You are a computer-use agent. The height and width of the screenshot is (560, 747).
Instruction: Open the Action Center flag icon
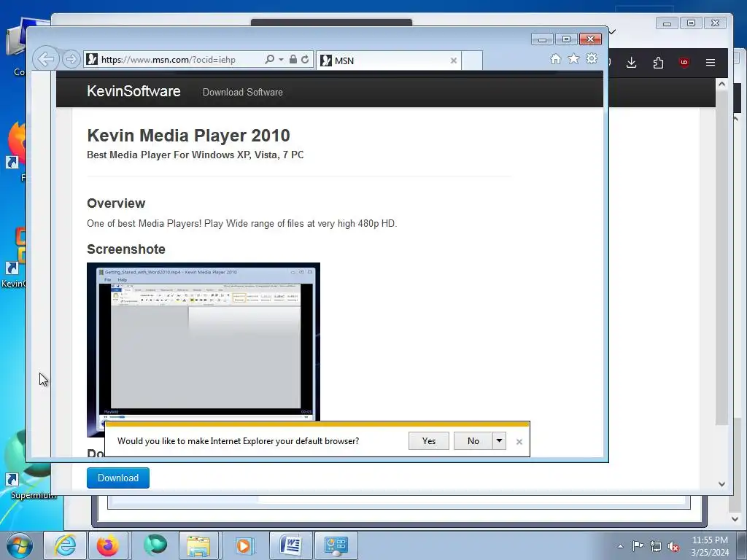coord(638,546)
